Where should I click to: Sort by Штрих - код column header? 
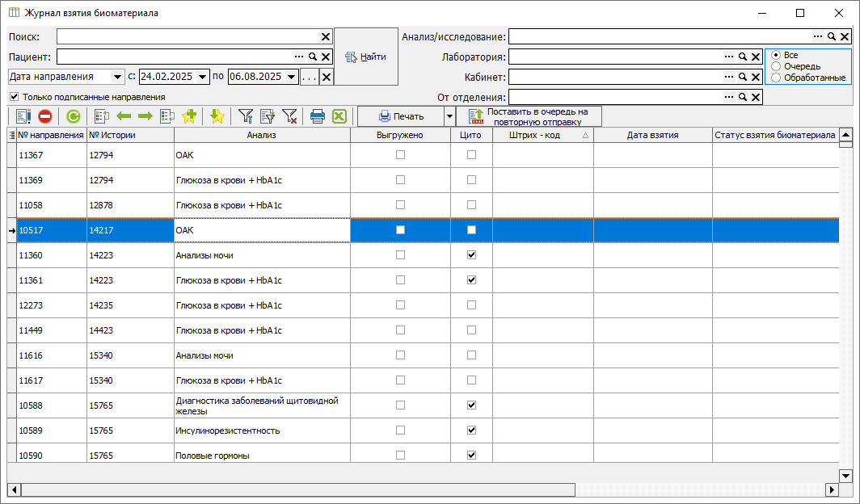tap(543, 135)
